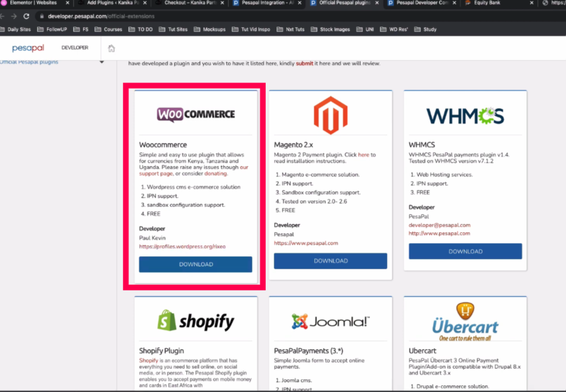The height and width of the screenshot is (392, 566).
Task: Follow the submit plugin link
Action: point(304,63)
